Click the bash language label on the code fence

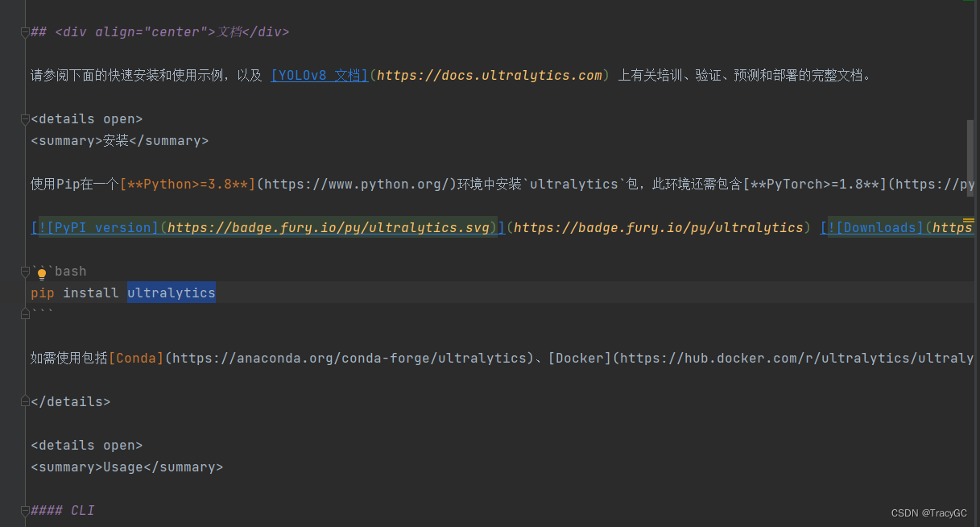coord(71,272)
